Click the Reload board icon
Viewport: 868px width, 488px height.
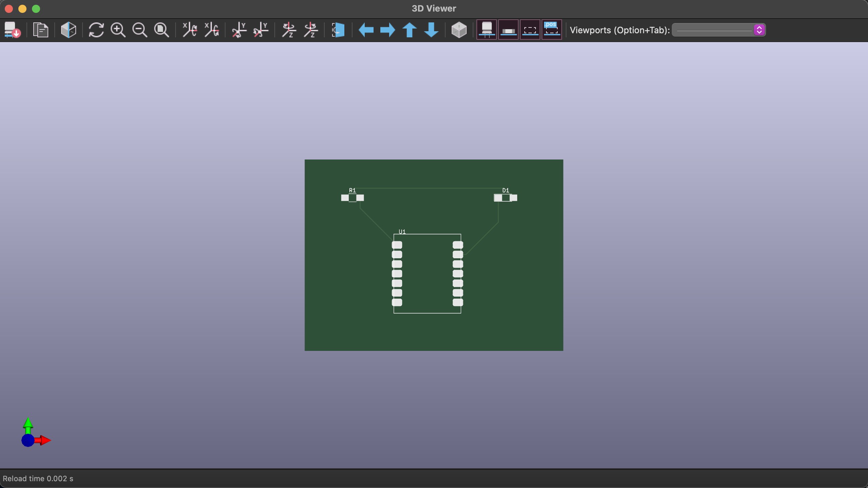pyautogui.click(x=13, y=30)
